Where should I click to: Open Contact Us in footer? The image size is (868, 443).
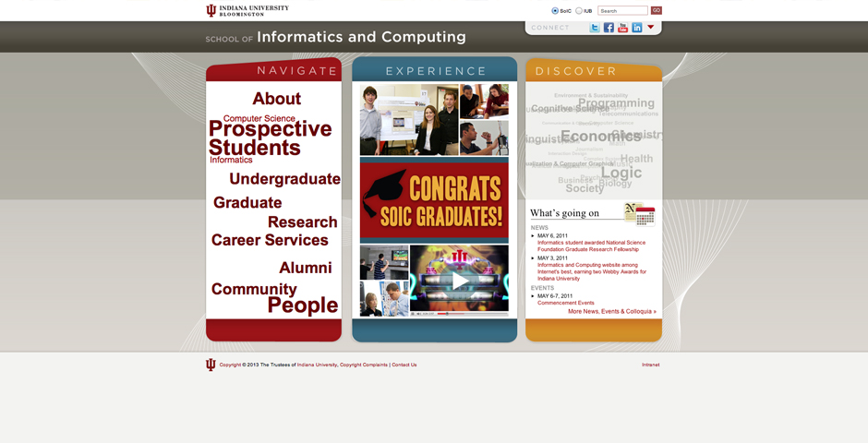pos(404,365)
